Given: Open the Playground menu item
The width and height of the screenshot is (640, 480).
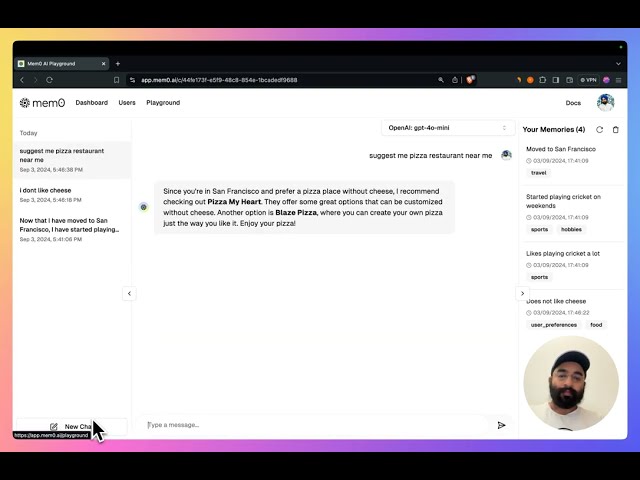Looking at the screenshot, I should [x=163, y=102].
